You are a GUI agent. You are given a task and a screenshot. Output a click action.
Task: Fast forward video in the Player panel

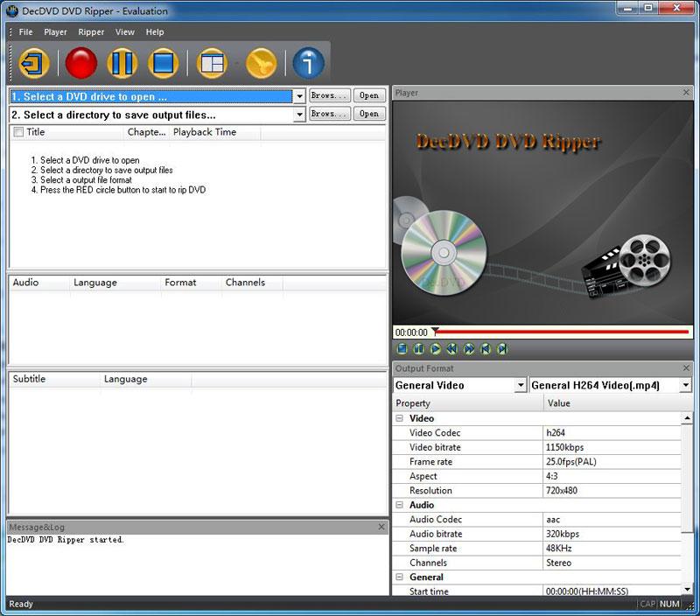coord(469,348)
